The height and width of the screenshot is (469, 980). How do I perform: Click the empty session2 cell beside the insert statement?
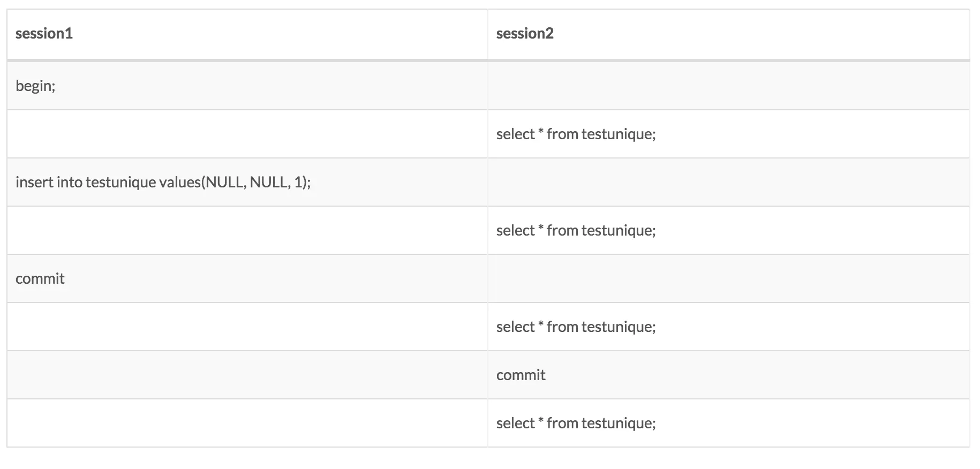(728, 183)
